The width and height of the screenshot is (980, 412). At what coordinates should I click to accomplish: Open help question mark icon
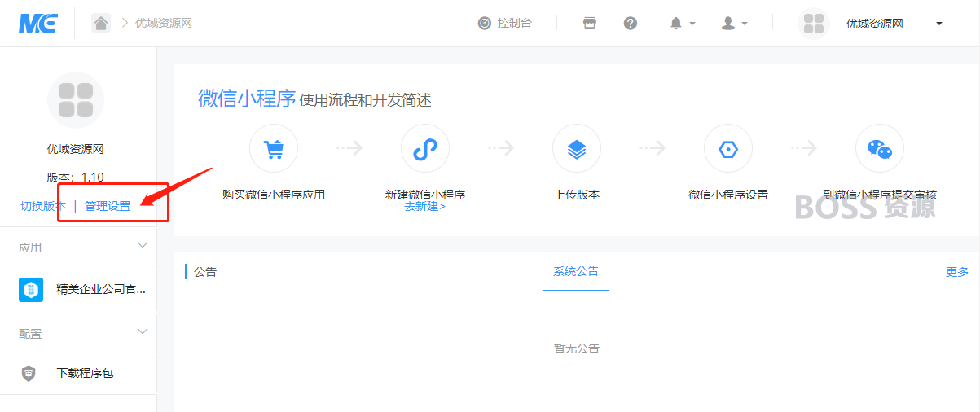pos(631,23)
